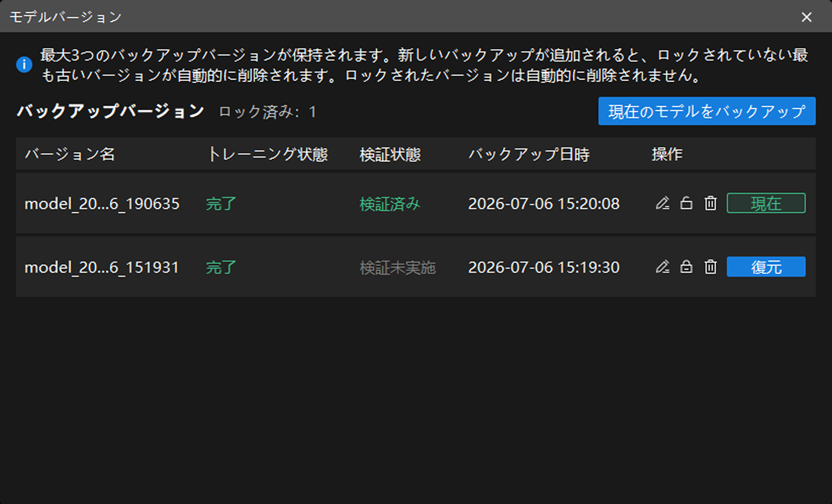Viewport: 832px width, 504px height.
Task: Select the model_20...6_190635 version name
Action: pyautogui.click(x=102, y=204)
